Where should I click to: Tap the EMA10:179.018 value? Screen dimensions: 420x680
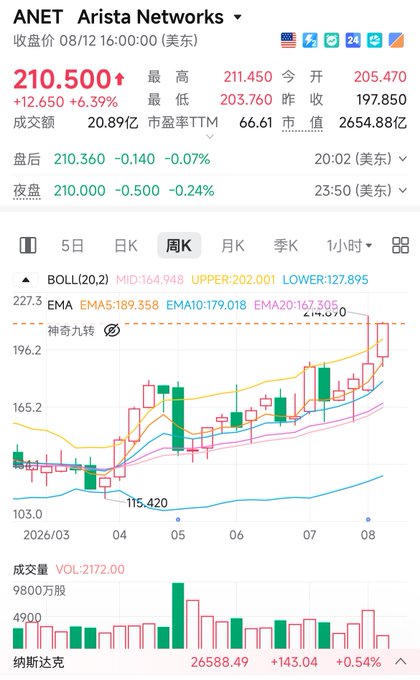coord(206,305)
